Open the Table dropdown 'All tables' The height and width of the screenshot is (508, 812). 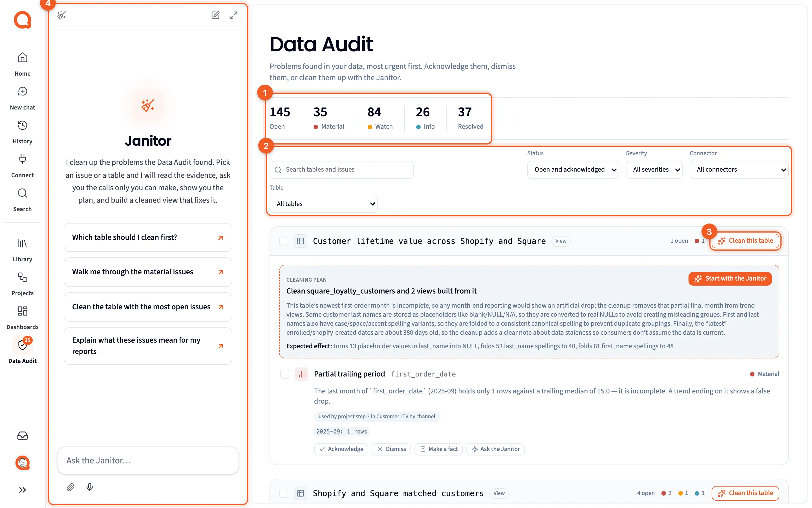point(323,204)
